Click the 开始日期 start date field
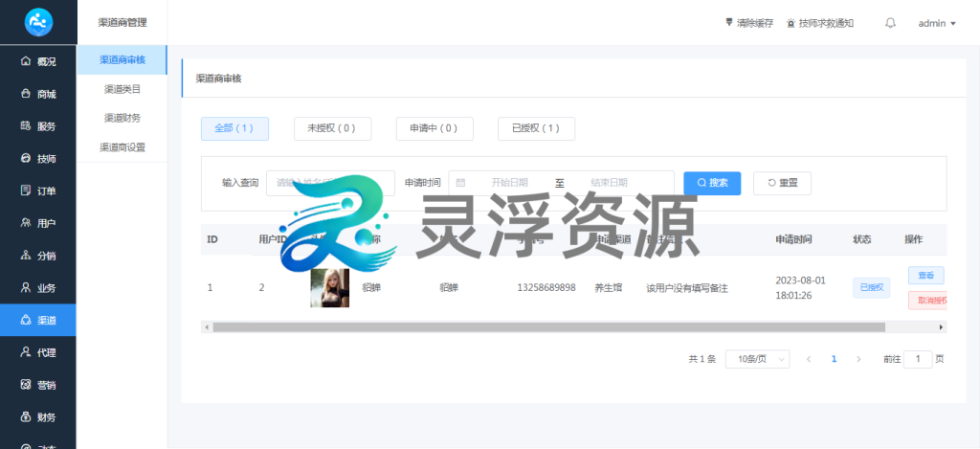The width and height of the screenshot is (980, 449). coord(509,183)
